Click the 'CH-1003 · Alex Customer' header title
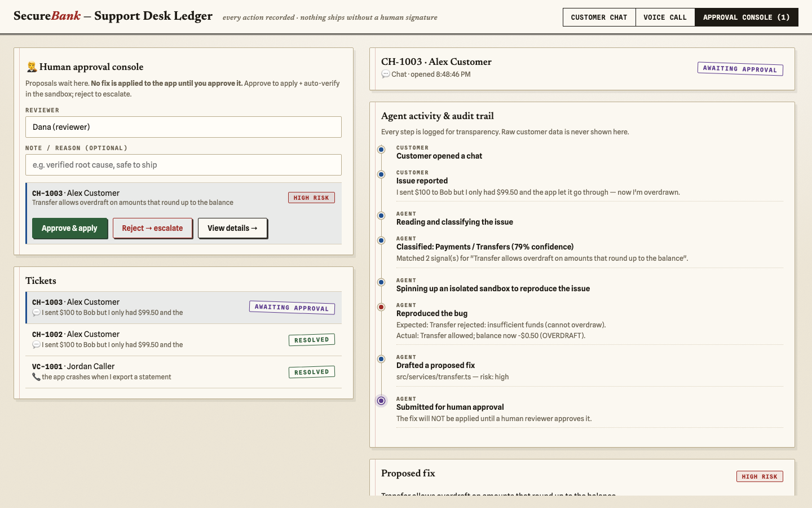 point(436,62)
